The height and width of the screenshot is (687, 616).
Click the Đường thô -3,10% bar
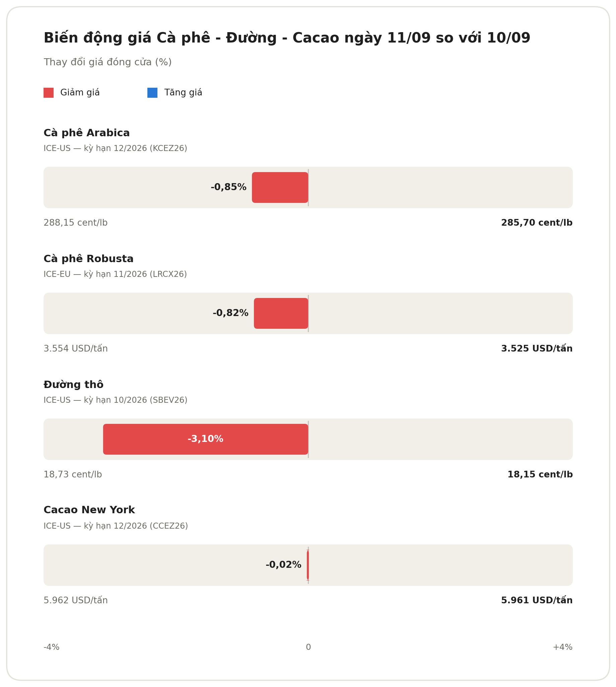(x=205, y=439)
